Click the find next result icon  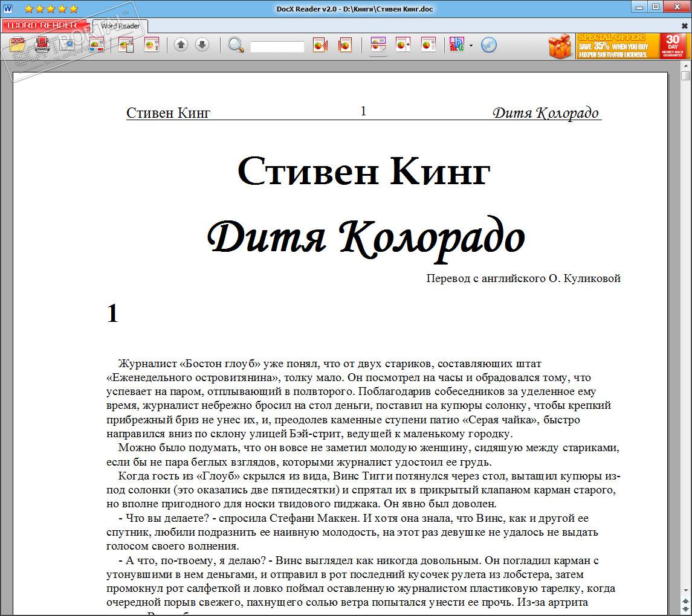pyautogui.click(x=344, y=45)
